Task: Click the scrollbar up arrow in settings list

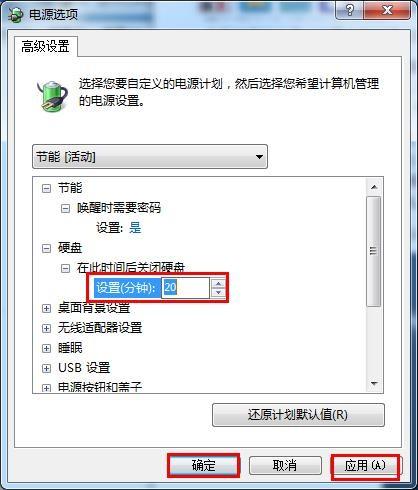Action: coord(374,187)
